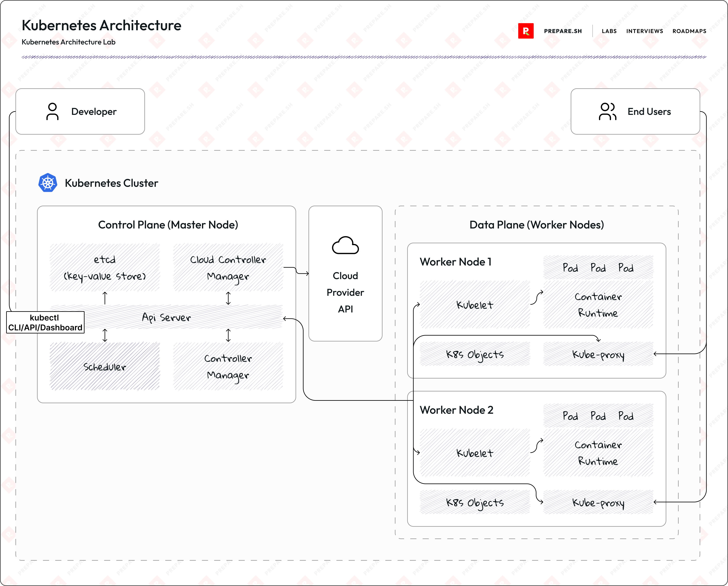Click Kubelet inside Worker Node 1
728x586 pixels.
474,305
